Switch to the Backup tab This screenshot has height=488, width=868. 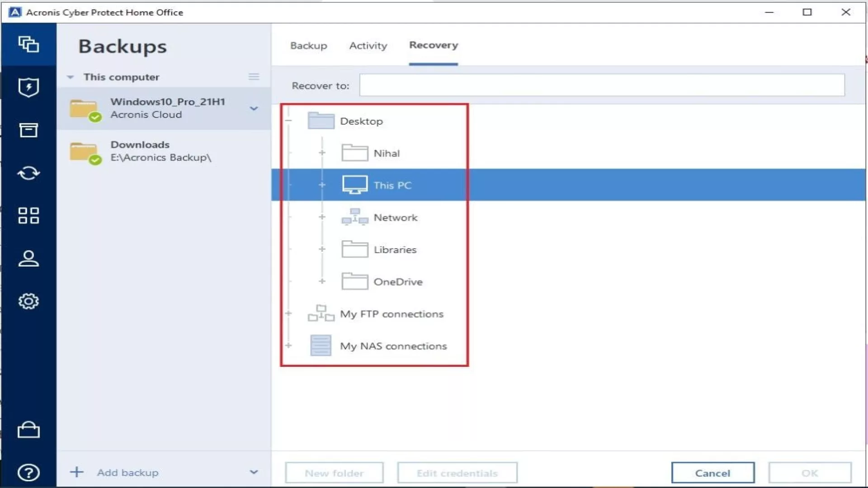tap(308, 46)
